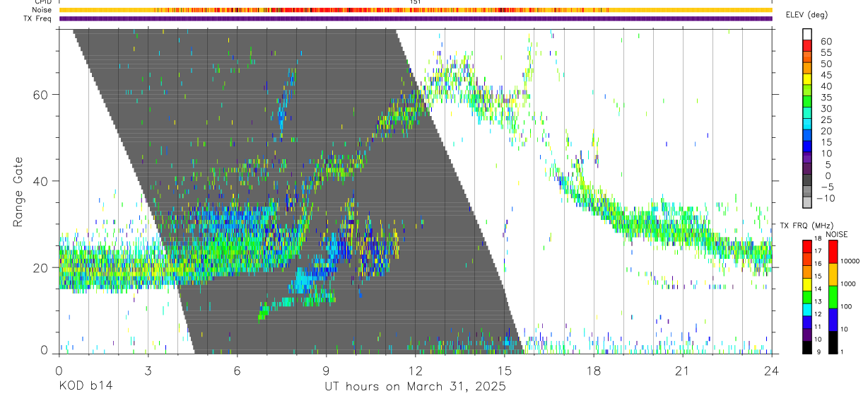Select the red 55-60 segment of elevation colorbar
The image size is (868, 401).
pos(808,46)
